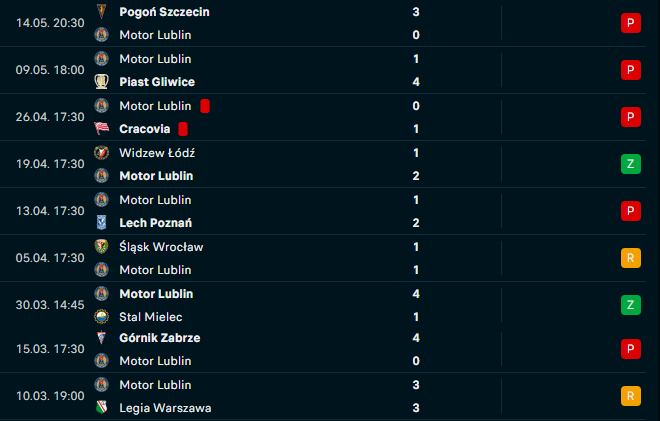Open the Górnik Zabrze team name link
Viewport: 660px width, 421px height.
(159, 338)
